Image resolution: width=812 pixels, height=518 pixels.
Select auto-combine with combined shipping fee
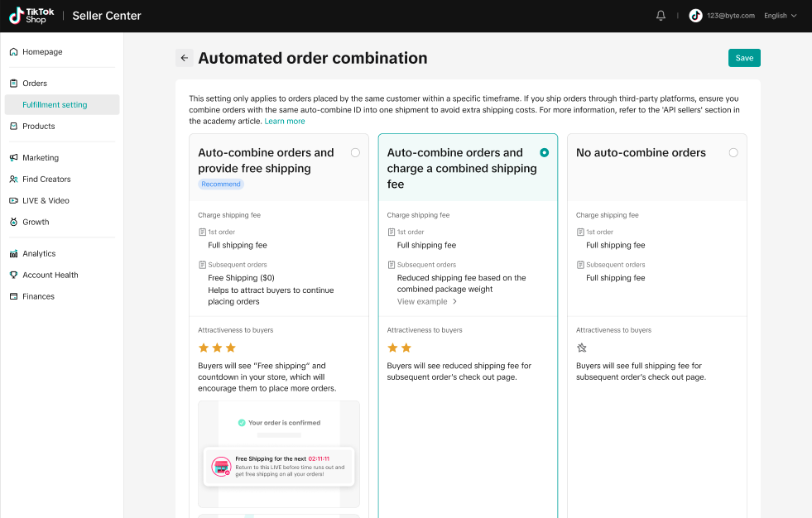tap(544, 152)
